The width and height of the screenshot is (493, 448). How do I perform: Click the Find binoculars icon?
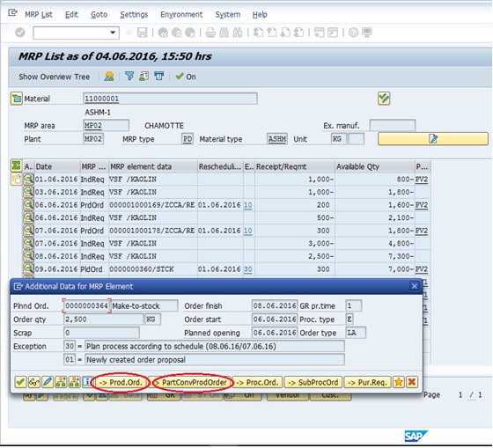pyautogui.click(x=224, y=33)
